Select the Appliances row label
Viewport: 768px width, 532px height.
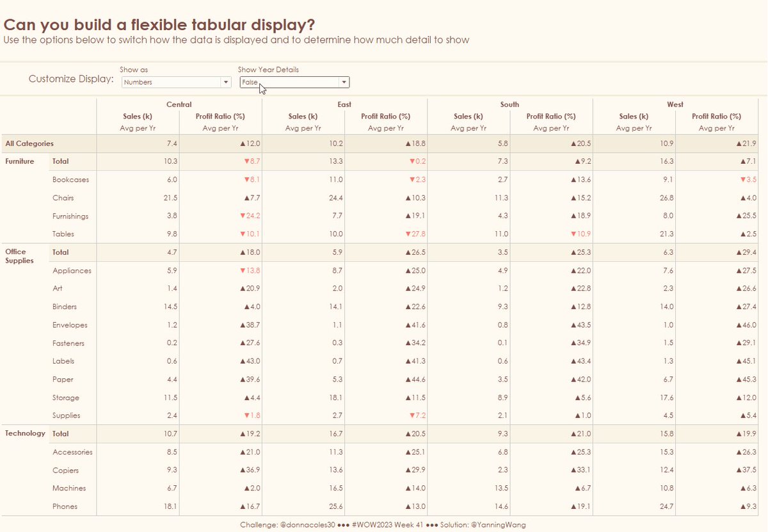pos(72,271)
